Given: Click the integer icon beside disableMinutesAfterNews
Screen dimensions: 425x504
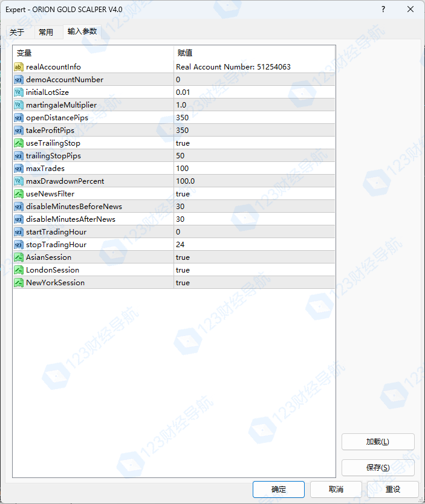Looking at the screenshot, I should point(19,219).
